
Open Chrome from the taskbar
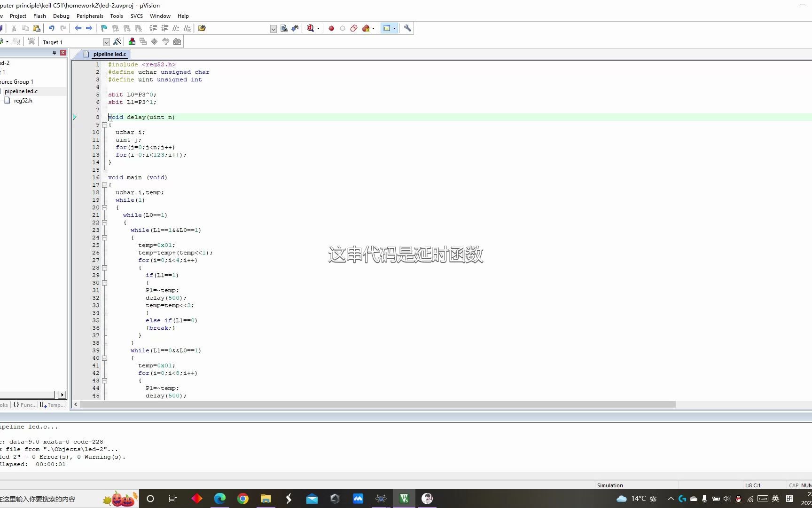(x=243, y=499)
